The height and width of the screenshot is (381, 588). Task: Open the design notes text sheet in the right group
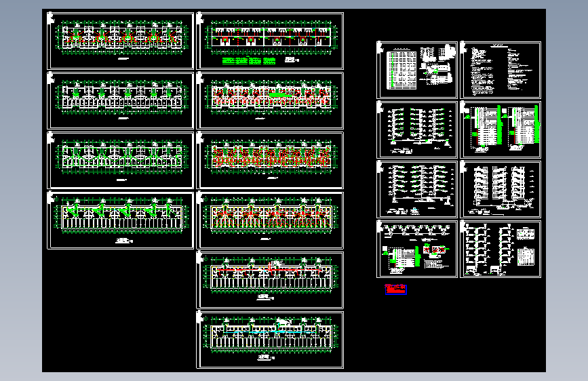tap(501, 70)
